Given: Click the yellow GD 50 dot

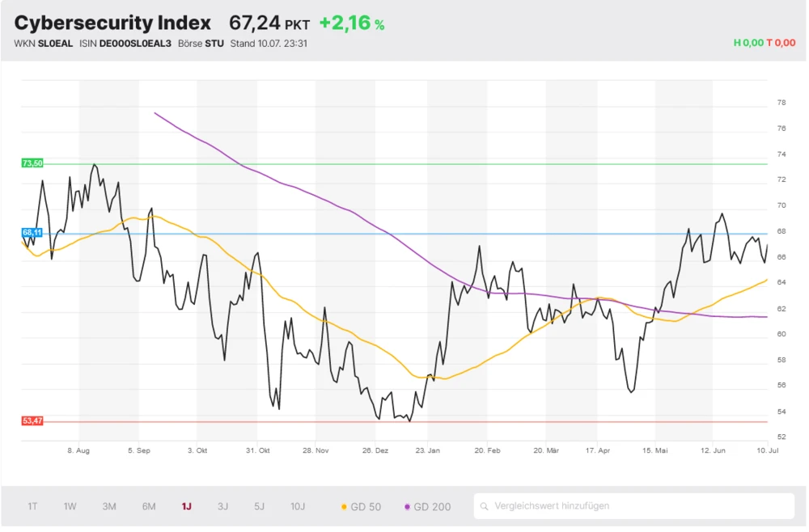Looking at the screenshot, I should point(343,507).
